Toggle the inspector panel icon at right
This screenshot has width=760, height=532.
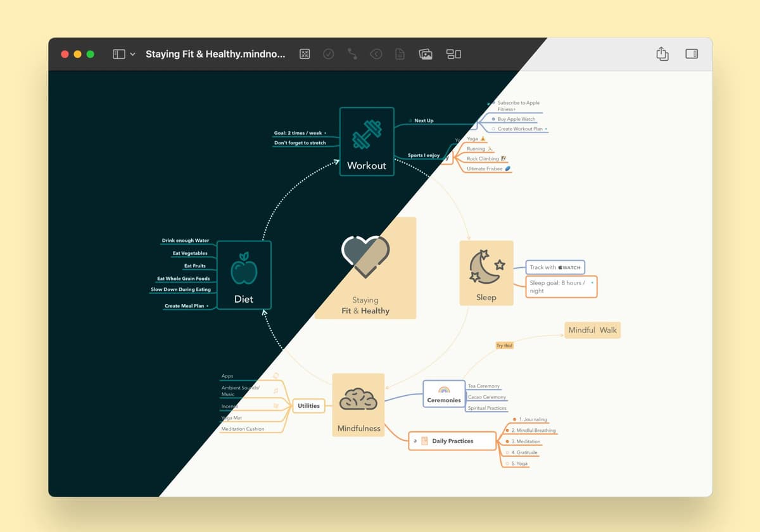[x=692, y=54]
